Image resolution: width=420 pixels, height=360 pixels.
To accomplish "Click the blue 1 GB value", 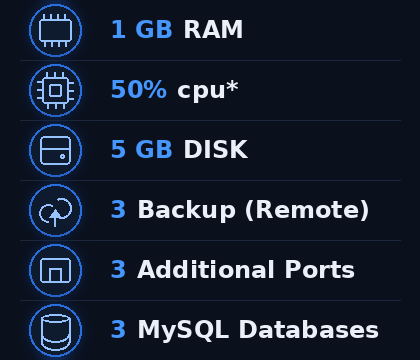I will pos(142,30).
